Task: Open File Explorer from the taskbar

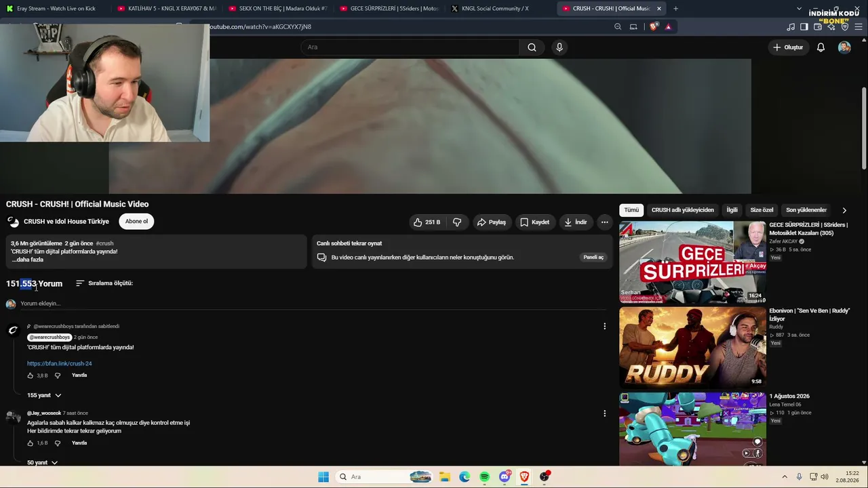Action: pyautogui.click(x=444, y=477)
